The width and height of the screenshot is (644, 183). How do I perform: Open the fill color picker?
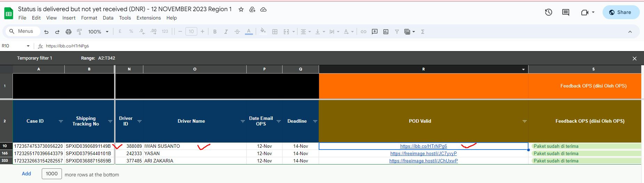[x=263, y=31]
